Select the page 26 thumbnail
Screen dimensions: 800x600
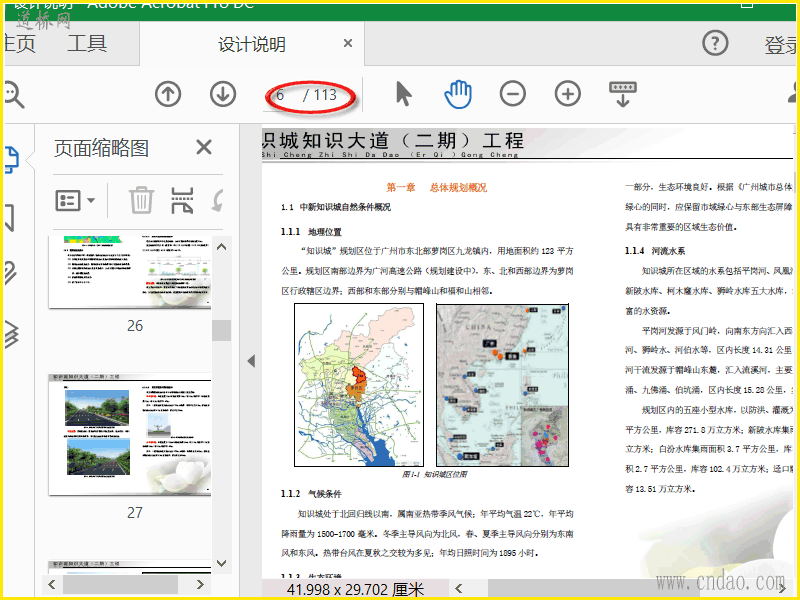tap(130, 272)
